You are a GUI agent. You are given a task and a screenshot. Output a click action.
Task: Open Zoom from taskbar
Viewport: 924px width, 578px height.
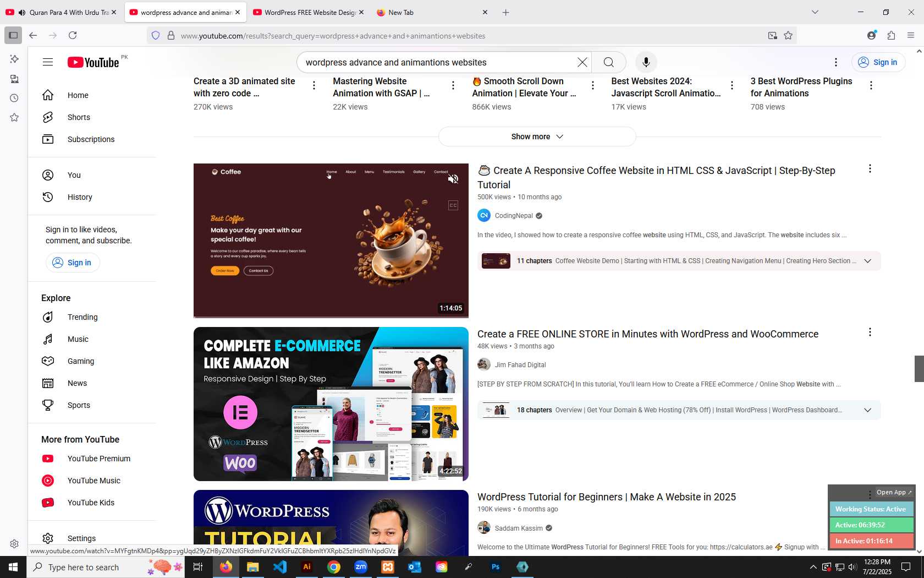point(361,567)
